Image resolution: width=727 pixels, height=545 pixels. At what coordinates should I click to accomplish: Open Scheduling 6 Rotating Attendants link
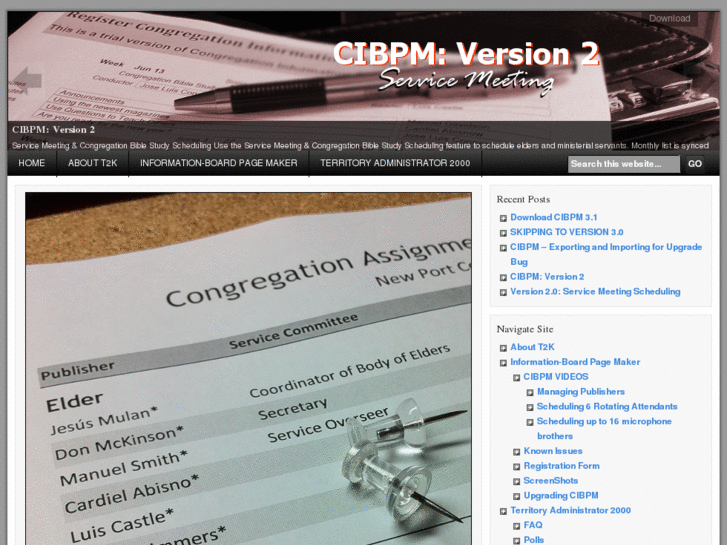pos(607,406)
